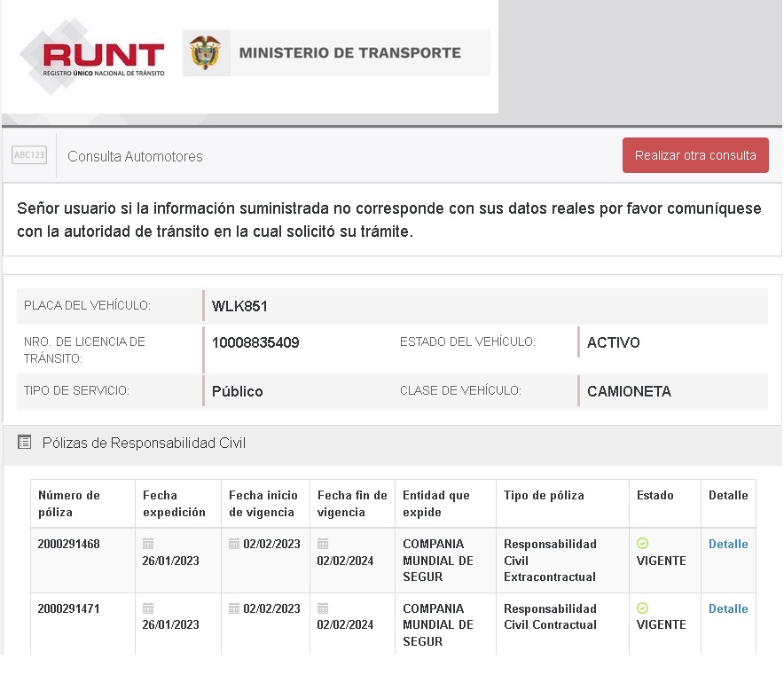Click start date calendar icon for policy 2000291468

click(234, 544)
